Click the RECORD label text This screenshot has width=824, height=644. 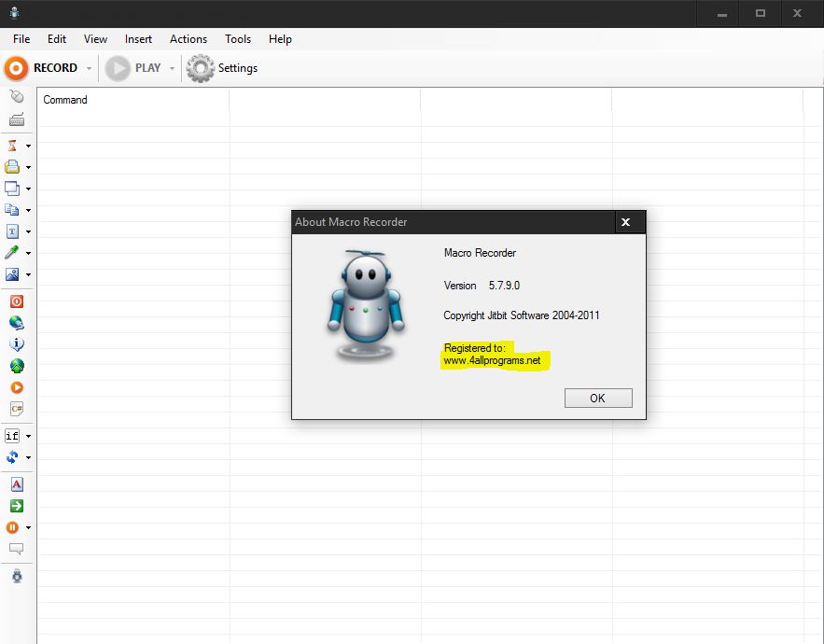pyautogui.click(x=55, y=68)
